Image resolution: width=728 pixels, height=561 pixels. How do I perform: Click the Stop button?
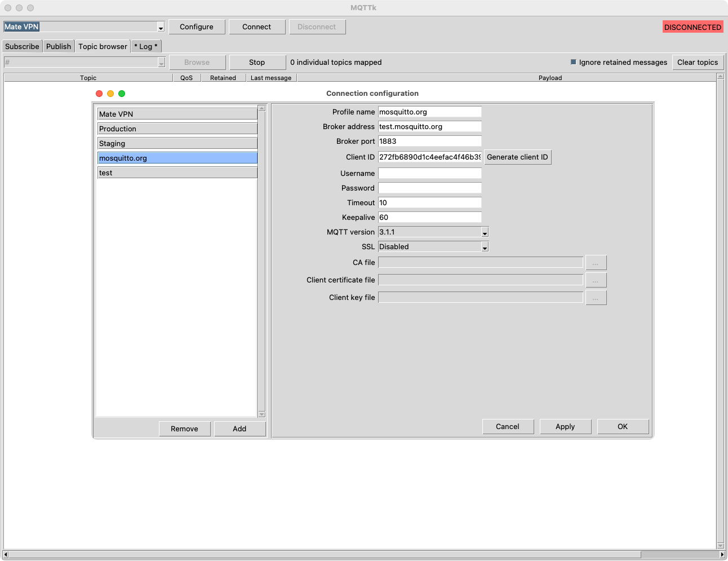(x=257, y=63)
